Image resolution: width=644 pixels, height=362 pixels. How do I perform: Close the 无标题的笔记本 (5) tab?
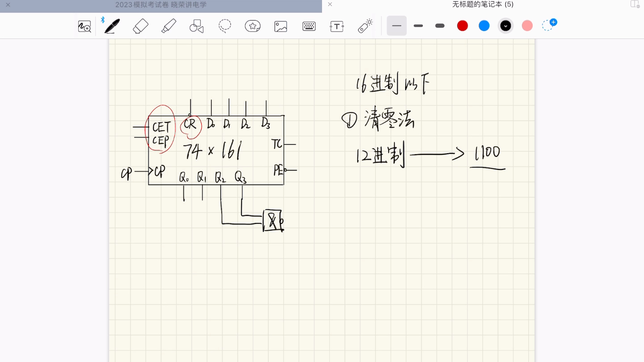coord(330,4)
